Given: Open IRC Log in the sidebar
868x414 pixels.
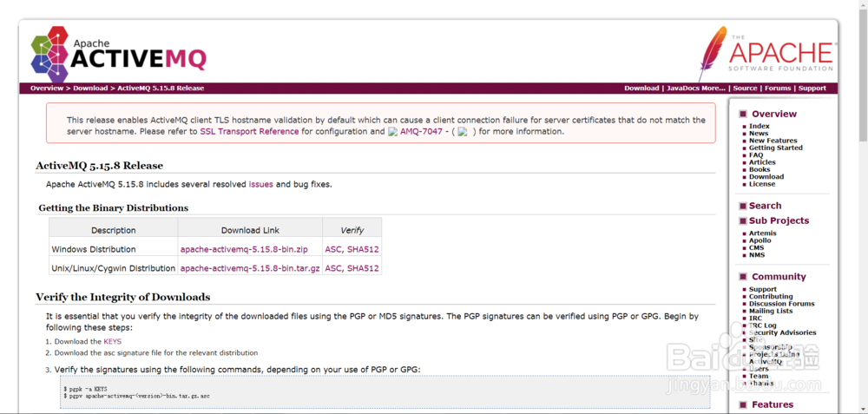Looking at the screenshot, I should pyautogui.click(x=763, y=325).
